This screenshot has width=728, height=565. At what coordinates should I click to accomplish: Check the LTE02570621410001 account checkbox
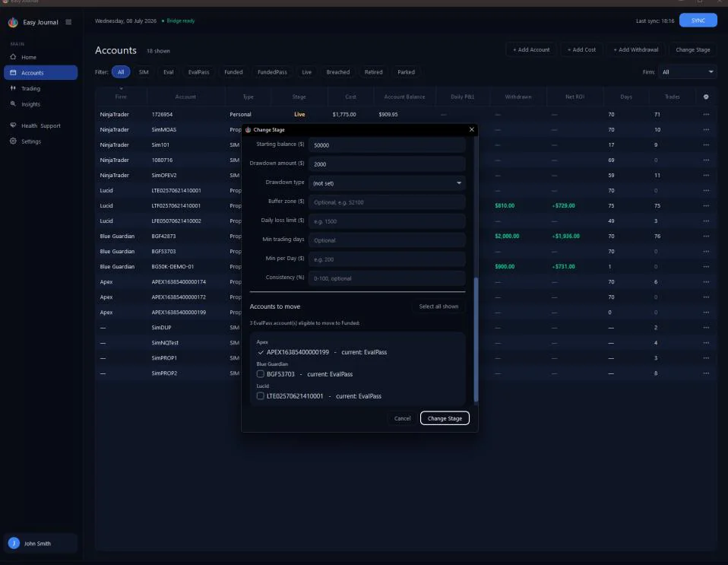(261, 396)
